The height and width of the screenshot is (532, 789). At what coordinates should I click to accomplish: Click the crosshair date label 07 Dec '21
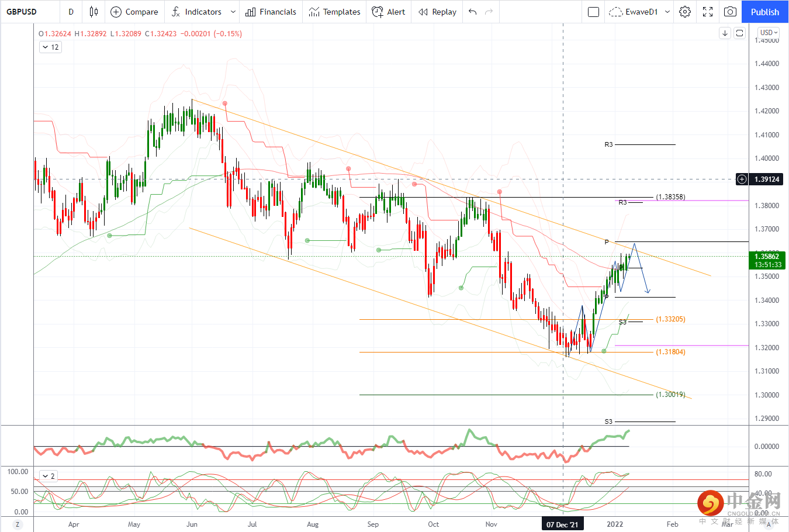tap(562, 524)
